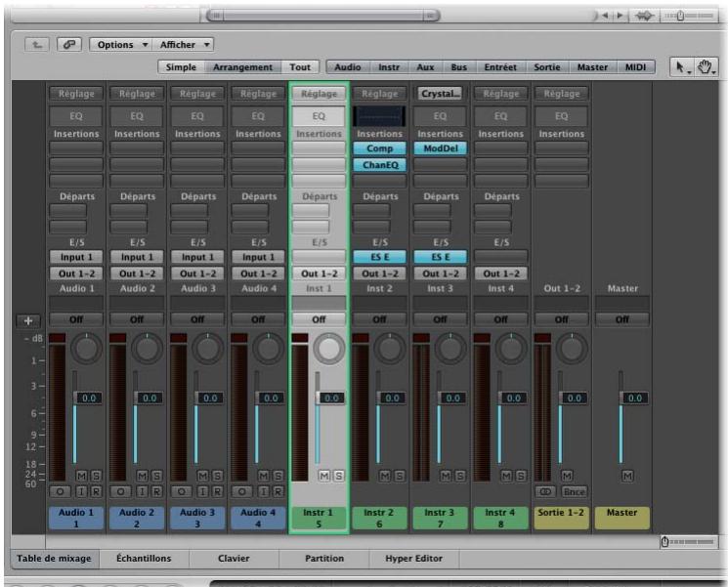The image size is (728, 587).
Task: Open the EQ thumbnail on Instr 2 strip
Action: click(x=379, y=116)
